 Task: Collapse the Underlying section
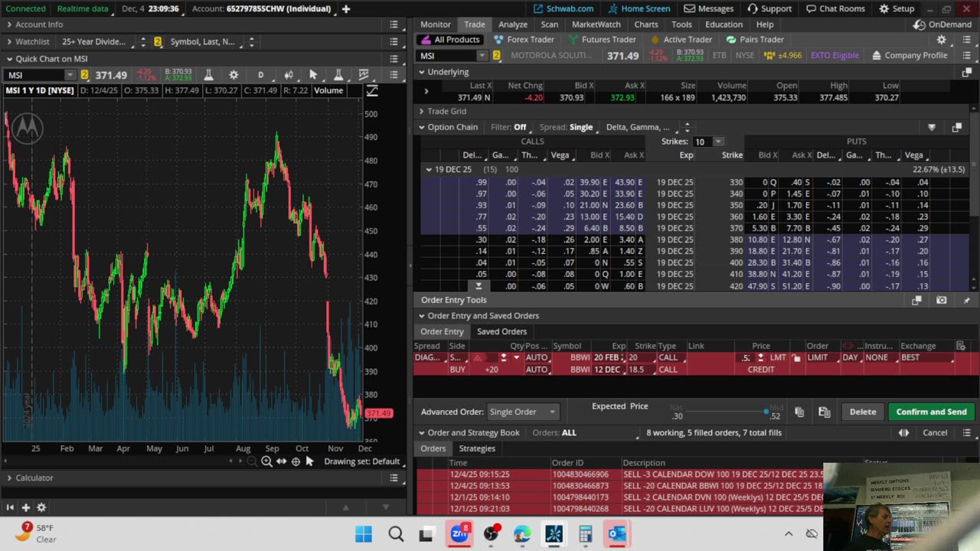pos(421,72)
